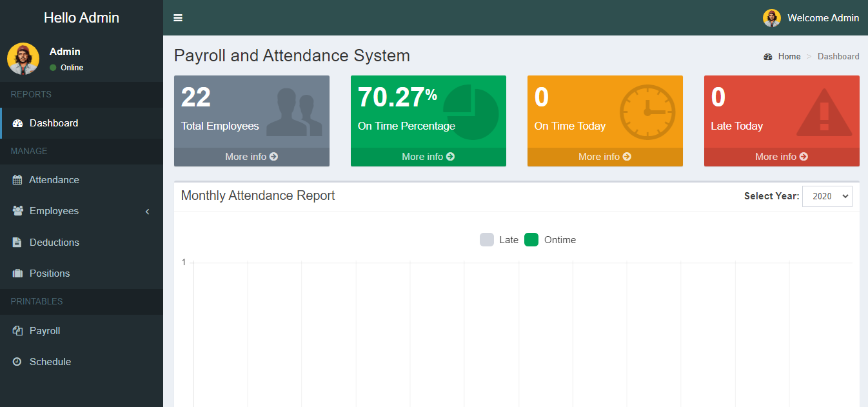This screenshot has height=407, width=868.
Task: Toggle the Late series in the chart legend
Action: click(500, 239)
